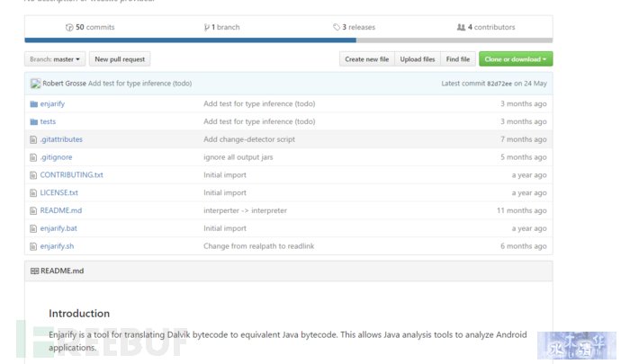Click the New pull request button
This screenshot has width=621, height=364.
[x=120, y=59]
